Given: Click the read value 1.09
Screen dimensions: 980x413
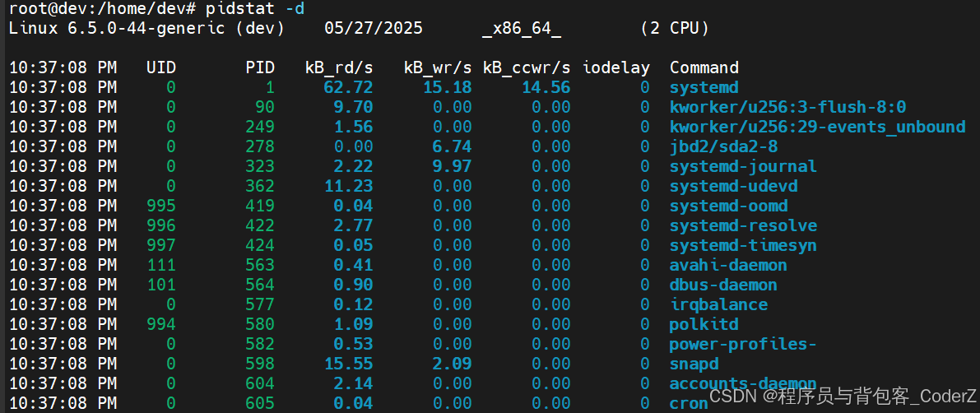Looking at the screenshot, I should click(353, 325).
